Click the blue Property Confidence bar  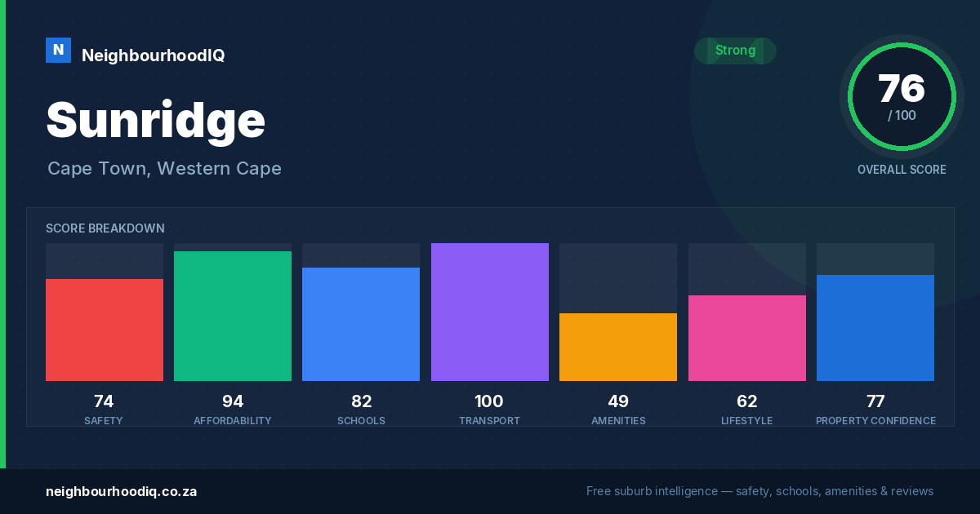[x=875, y=328]
